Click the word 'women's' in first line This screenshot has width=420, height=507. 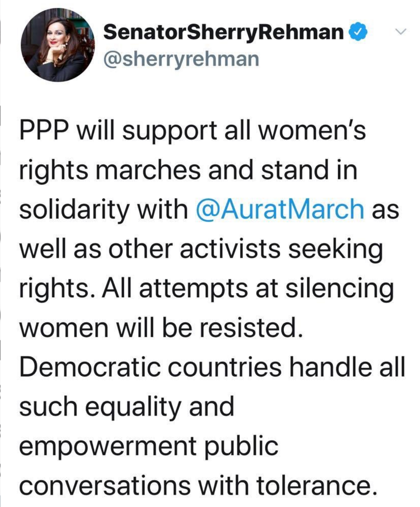coord(312,130)
